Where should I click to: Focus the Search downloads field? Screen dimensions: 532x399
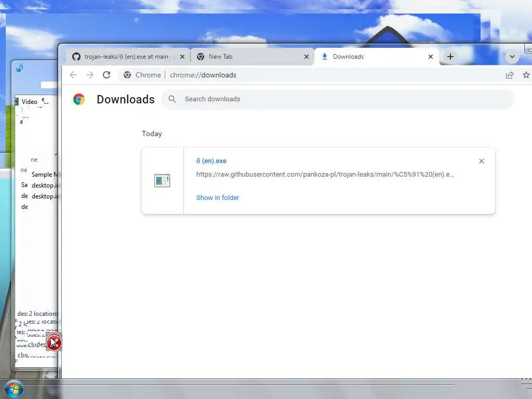(338, 99)
